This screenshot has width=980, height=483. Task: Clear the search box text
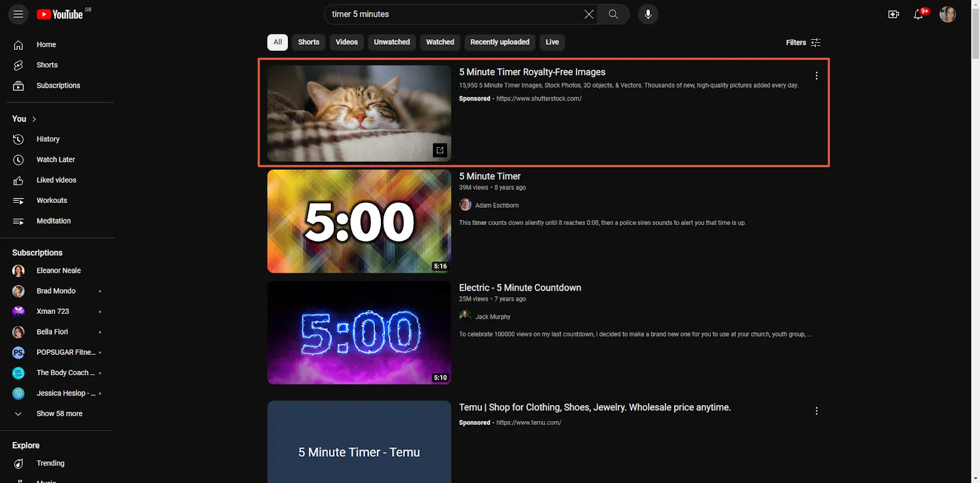(x=589, y=14)
